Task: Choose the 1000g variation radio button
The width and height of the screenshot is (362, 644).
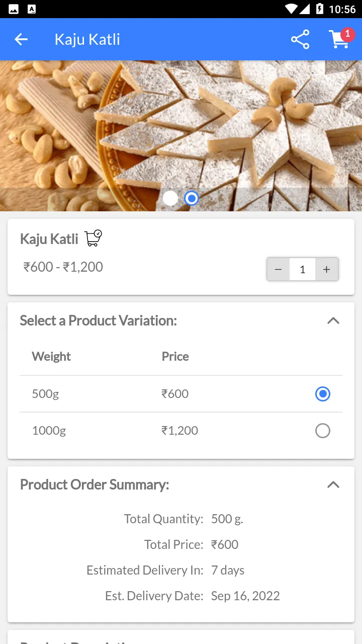Action: [x=322, y=431]
